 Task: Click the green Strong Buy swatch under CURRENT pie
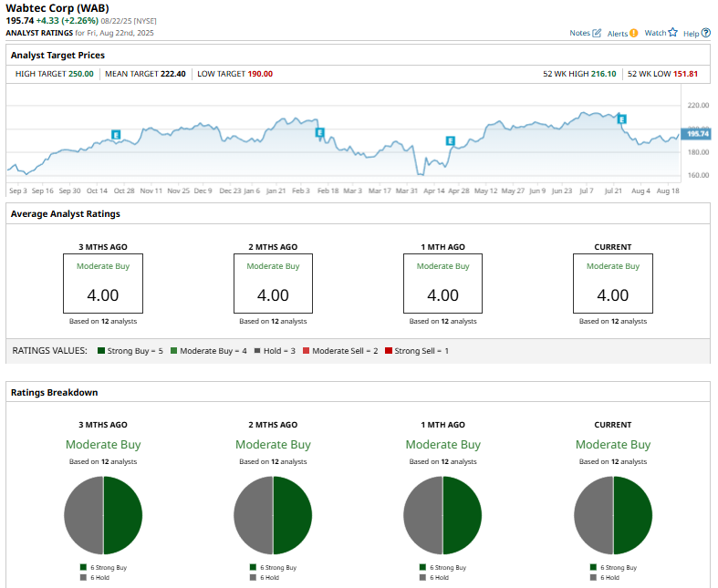tap(593, 567)
